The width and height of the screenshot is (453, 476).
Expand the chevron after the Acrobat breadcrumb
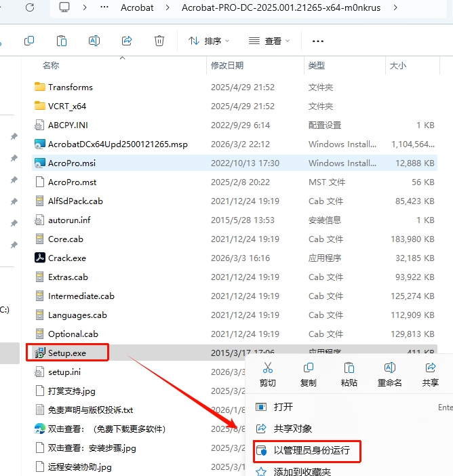[168, 7]
